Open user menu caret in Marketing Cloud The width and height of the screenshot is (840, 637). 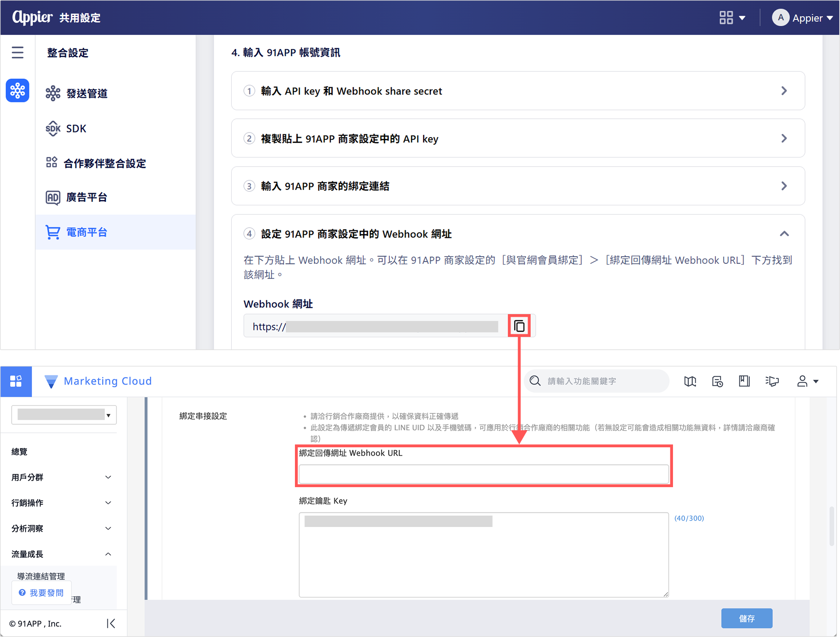(816, 382)
